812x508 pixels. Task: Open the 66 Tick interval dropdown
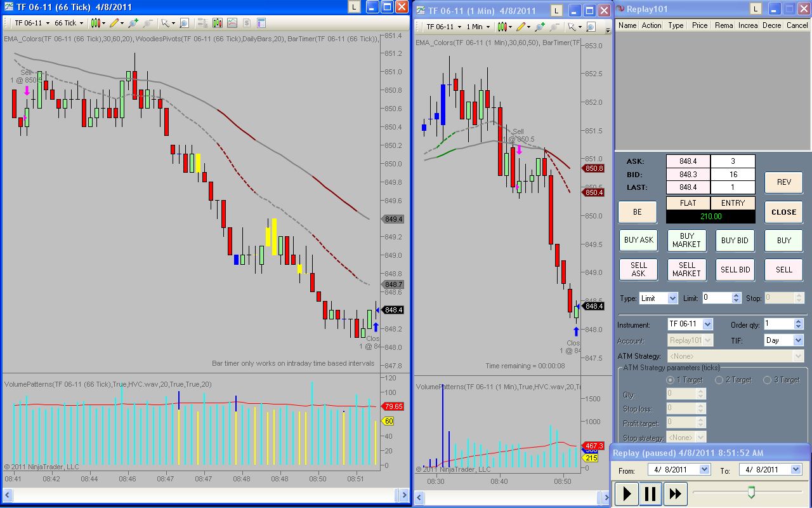[x=69, y=23]
